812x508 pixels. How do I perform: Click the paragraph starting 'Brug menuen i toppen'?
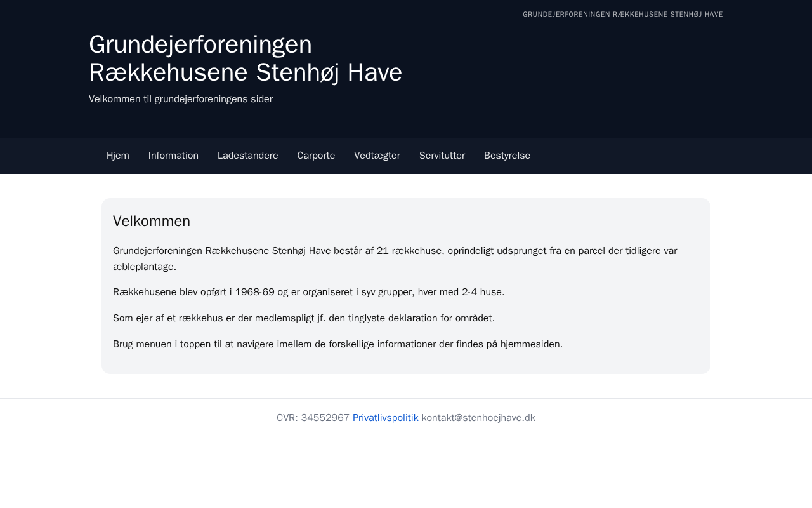pos(337,344)
